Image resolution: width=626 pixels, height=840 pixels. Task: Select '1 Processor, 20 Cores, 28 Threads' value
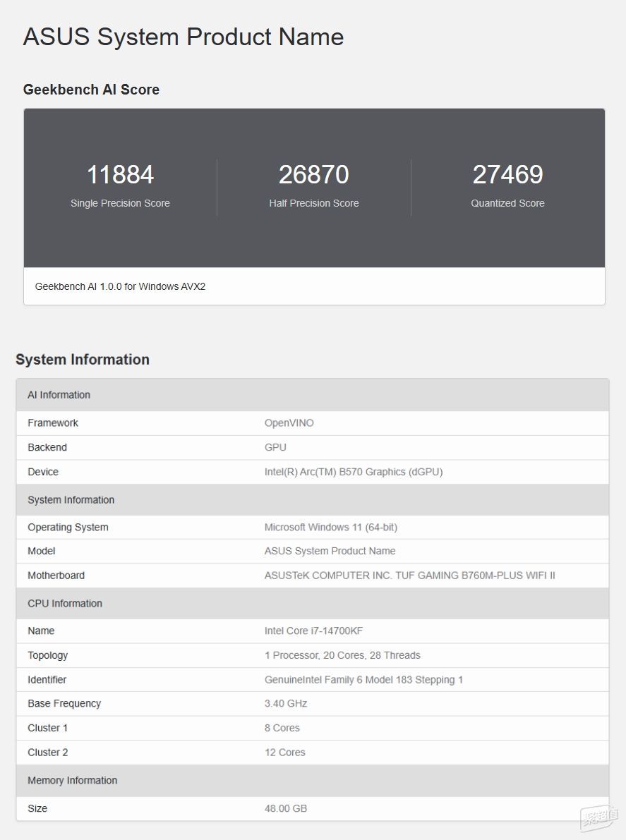(342, 655)
